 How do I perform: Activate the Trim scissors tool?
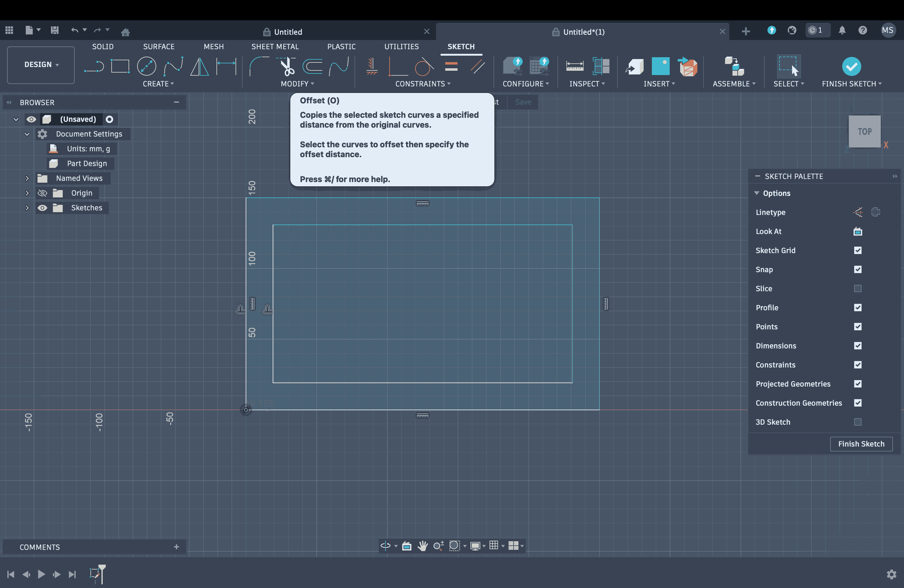(x=287, y=66)
